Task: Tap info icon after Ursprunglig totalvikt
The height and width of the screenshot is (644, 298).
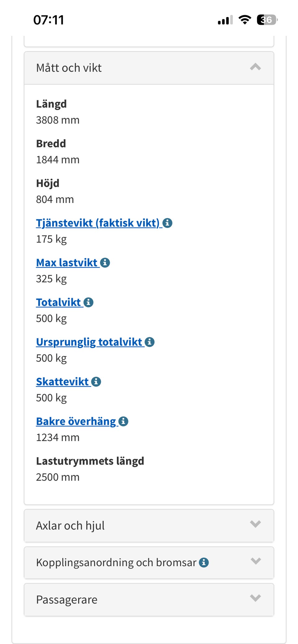Action: coord(150,342)
